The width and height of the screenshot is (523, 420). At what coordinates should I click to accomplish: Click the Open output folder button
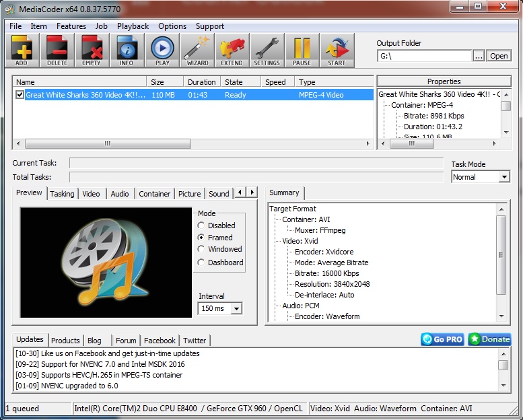click(499, 56)
